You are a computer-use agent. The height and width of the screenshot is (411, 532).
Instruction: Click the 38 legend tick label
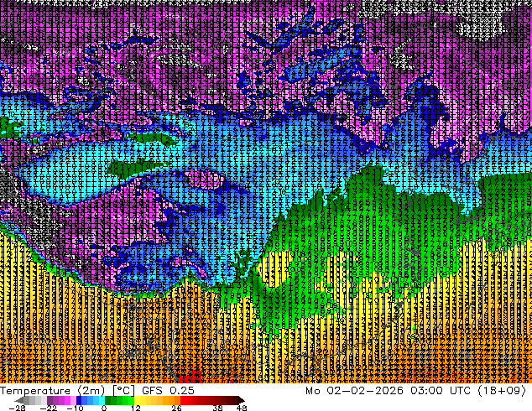(217, 408)
